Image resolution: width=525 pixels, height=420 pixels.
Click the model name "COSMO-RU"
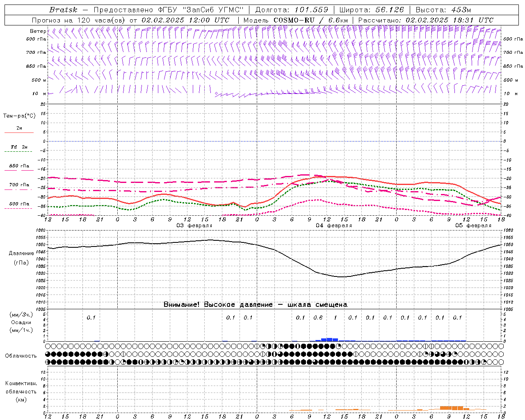[x=294, y=20]
